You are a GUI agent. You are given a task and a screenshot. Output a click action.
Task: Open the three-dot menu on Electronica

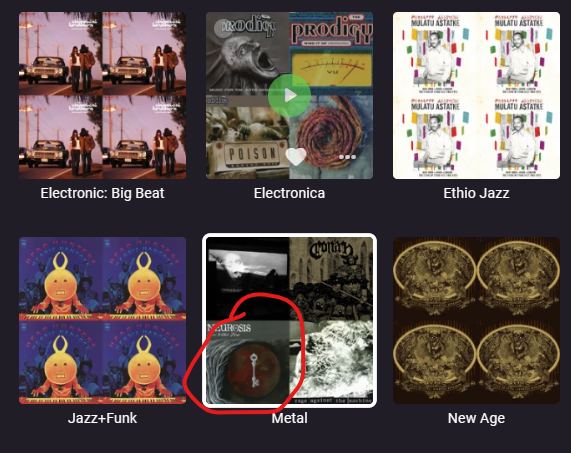347,157
